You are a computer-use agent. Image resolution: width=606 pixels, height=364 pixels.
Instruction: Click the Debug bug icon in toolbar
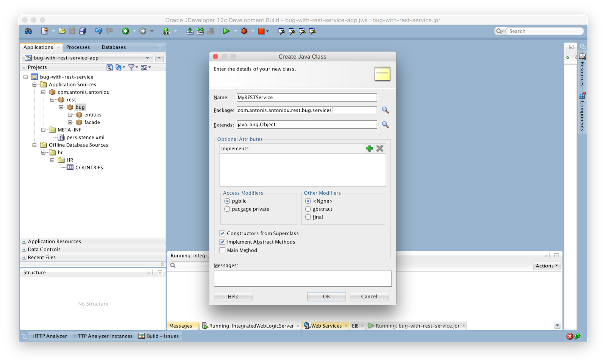click(x=244, y=31)
